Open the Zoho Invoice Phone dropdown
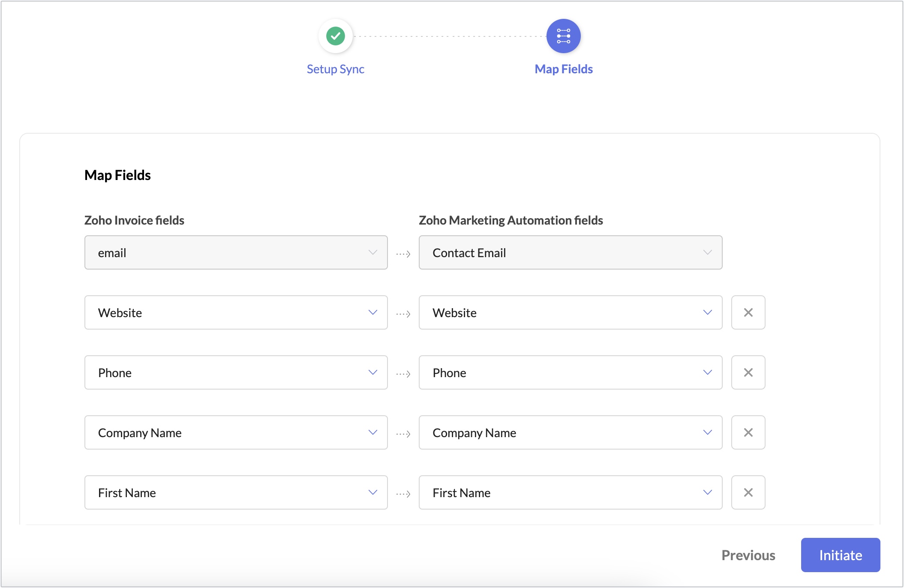Screen dimensions: 904x588 (236, 372)
